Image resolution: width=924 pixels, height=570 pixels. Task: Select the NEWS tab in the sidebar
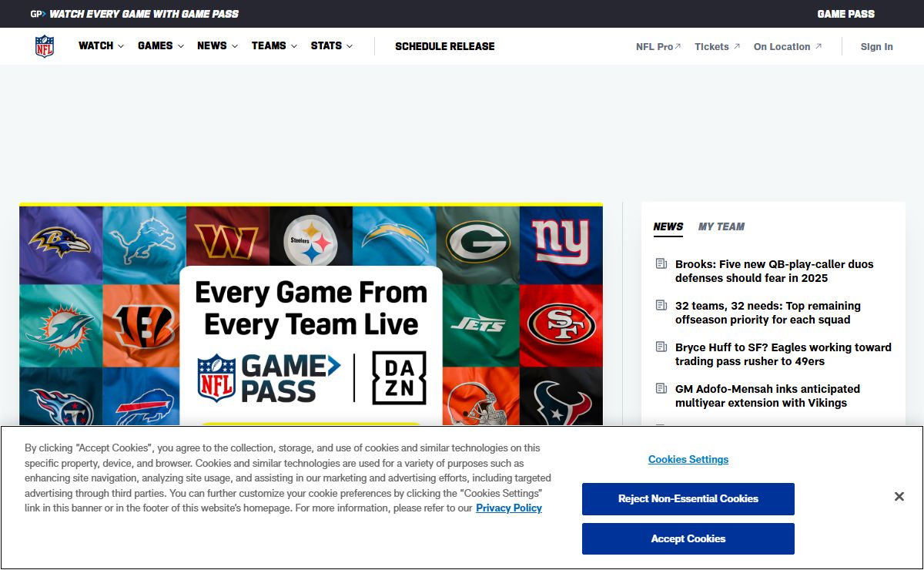click(668, 226)
